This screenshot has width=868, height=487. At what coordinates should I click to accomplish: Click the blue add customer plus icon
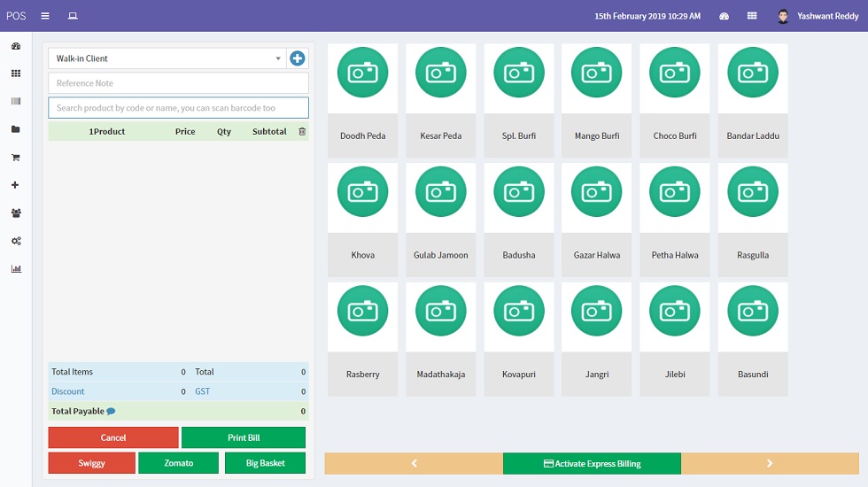(298, 58)
